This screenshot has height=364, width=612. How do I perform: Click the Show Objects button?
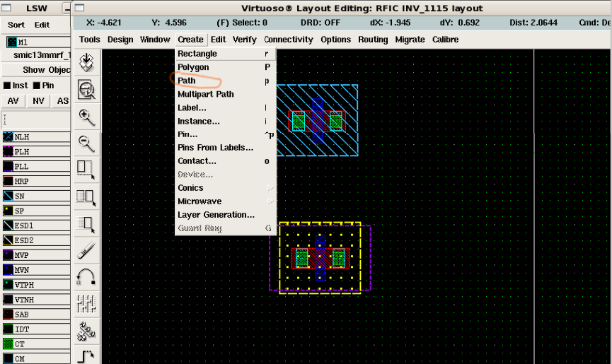pos(36,70)
